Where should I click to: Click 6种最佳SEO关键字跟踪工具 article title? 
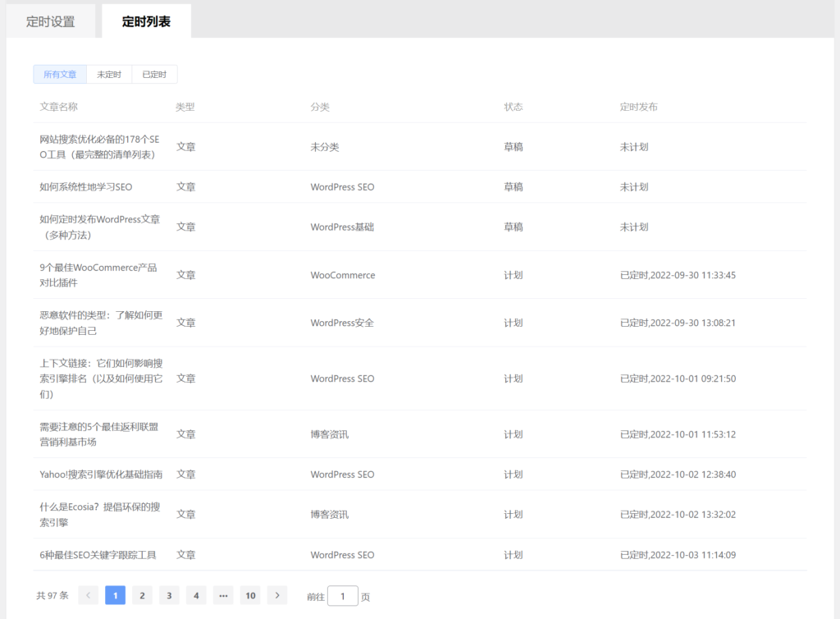tap(98, 555)
